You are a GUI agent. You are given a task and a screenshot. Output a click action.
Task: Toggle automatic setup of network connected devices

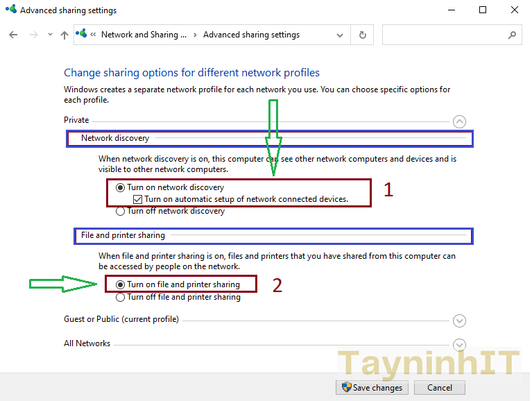click(x=138, y=199)
